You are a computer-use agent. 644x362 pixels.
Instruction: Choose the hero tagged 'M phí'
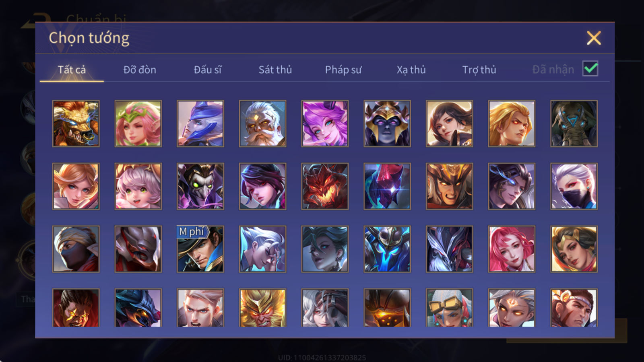coord(200,249)
